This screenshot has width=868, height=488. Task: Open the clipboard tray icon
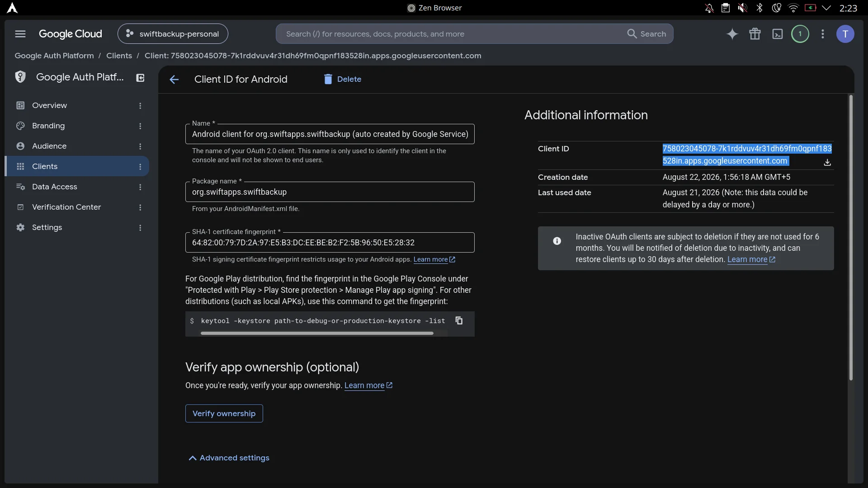pyautogui.click(x=726, y=8)
